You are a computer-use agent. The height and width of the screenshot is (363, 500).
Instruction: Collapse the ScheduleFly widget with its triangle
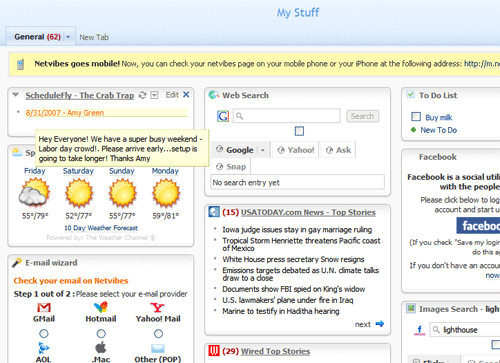click(16, 95)
